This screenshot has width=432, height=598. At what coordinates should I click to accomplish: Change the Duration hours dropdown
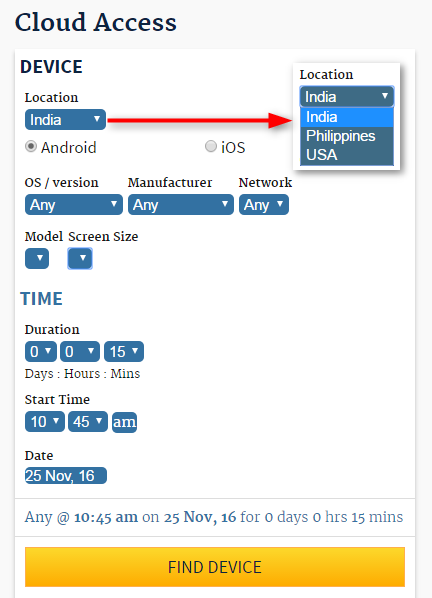click(x=80, y=351)
